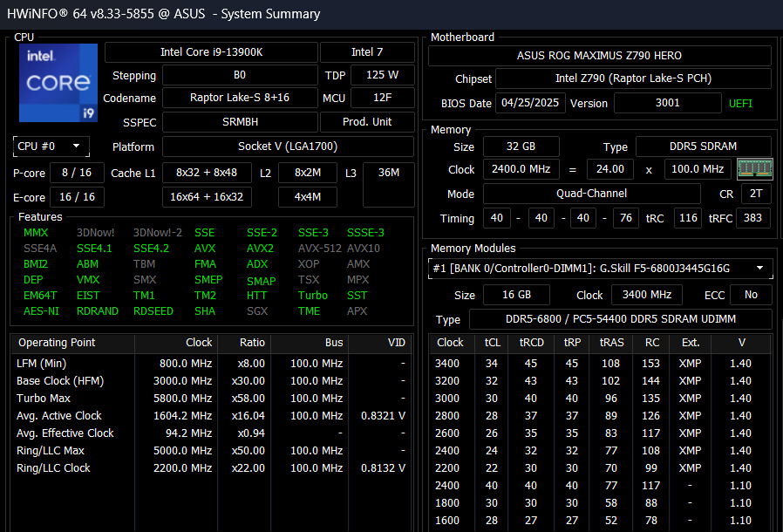Click the Raptor Lake-S 8+16 codename field

pos(240,98)
